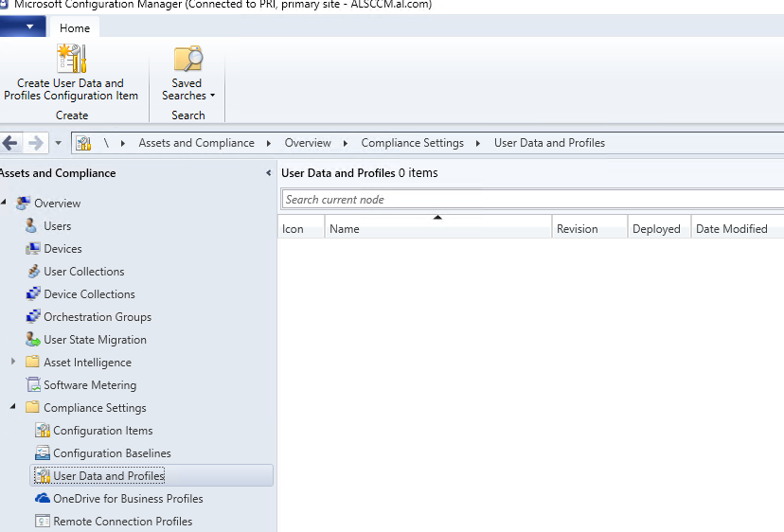Viewport: 784px width, 532px height.
Task: Sort by the Icon column header
Action: (301, 228)
